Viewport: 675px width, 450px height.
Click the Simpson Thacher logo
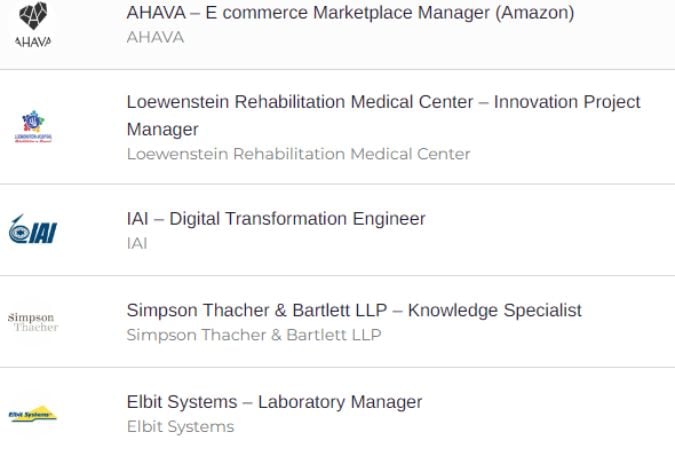point(33,322)
